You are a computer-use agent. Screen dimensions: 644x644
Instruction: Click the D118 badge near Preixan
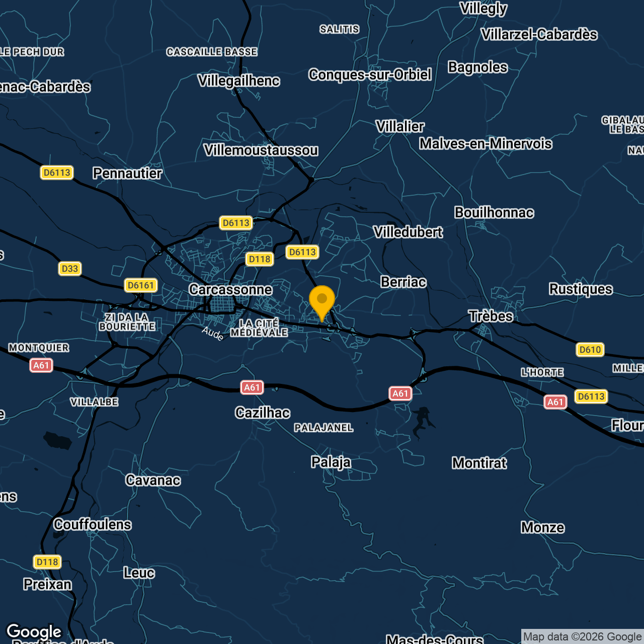pos(47,561)
